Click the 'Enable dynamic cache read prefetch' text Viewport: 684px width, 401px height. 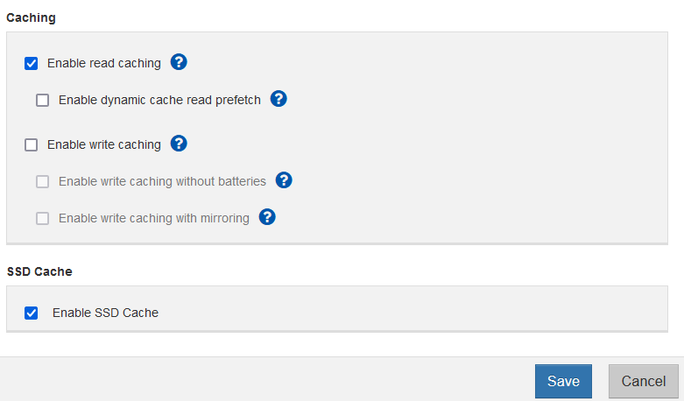point(159,100)
